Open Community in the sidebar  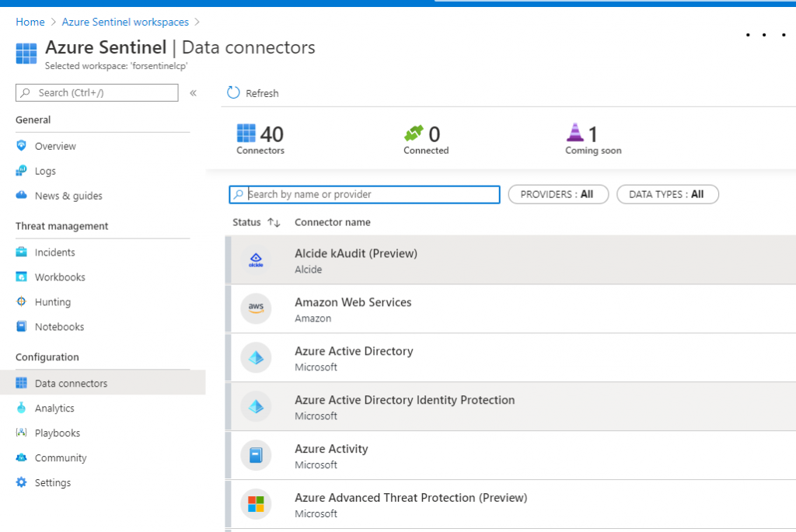[61, 458]
